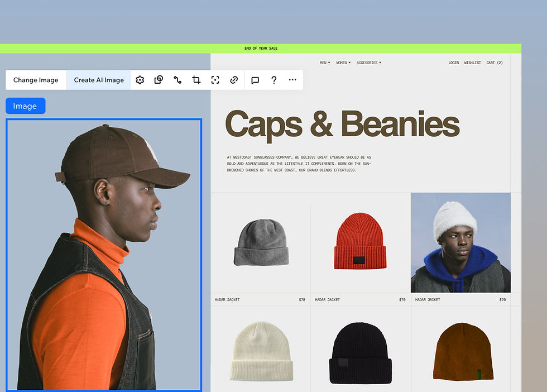Open the Link icon for the image
547x392 pixels.
(x=234, y=80)
